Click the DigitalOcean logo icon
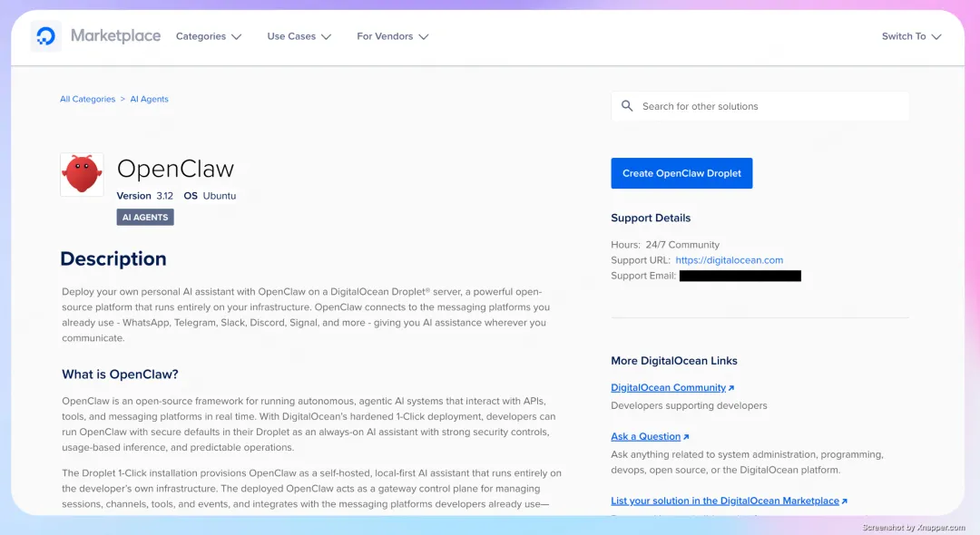This screenshot has width=980, height=535. 45,36
